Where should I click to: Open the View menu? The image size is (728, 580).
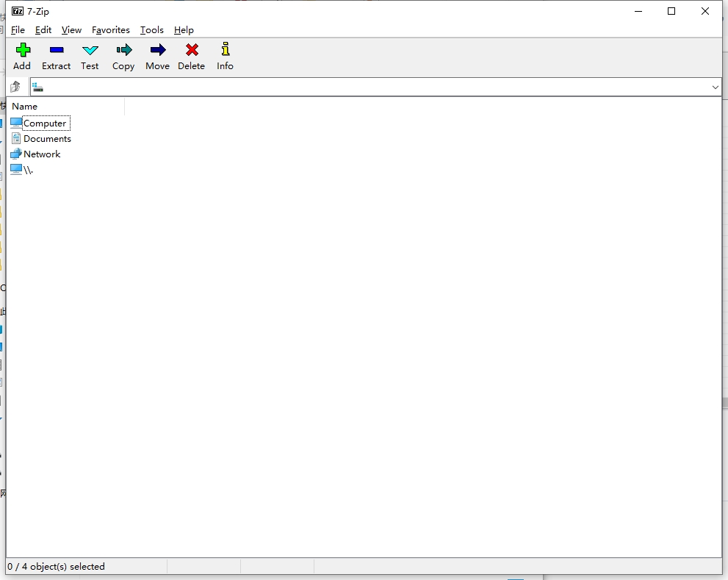[71, 29]
